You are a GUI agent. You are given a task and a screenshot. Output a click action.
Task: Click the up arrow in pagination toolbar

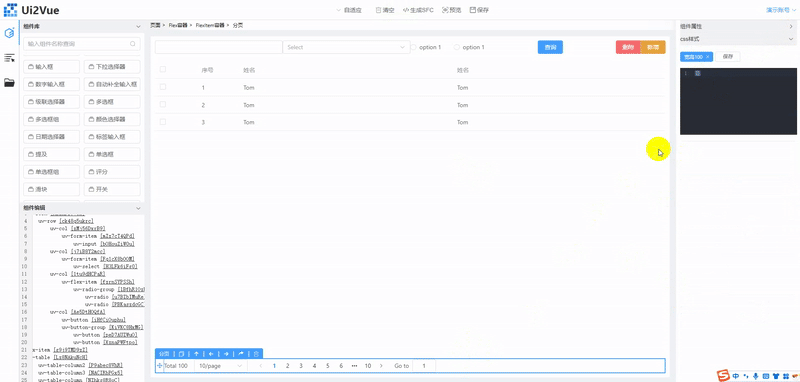tap(196, 353)
